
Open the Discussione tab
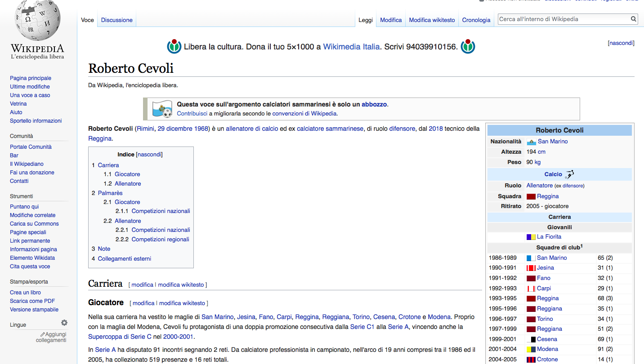pos(117,20)
